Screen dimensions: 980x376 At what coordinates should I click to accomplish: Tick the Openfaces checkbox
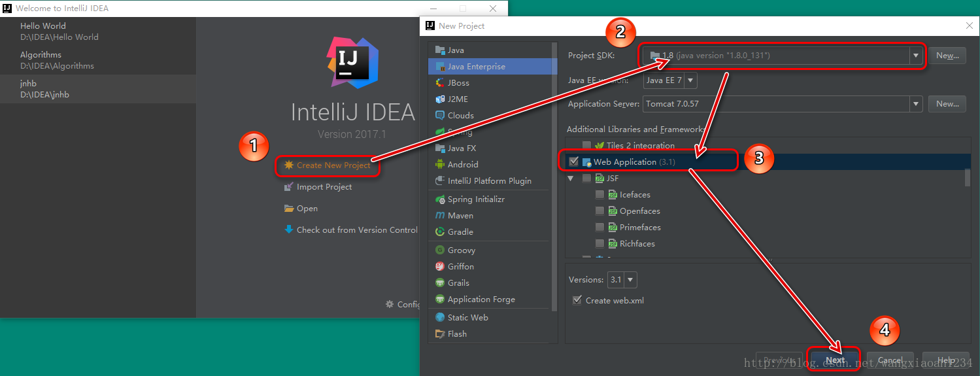coord(600,211)
